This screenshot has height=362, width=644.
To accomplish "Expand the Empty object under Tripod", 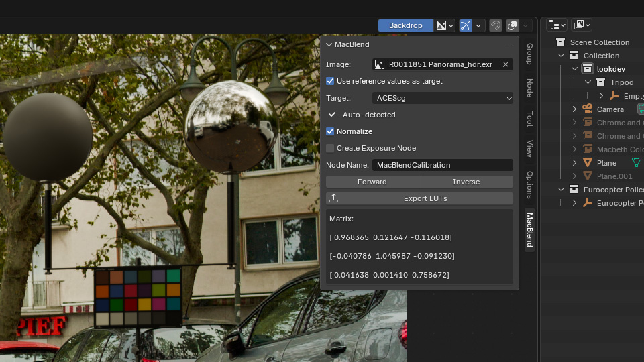I will coord(601,96).
